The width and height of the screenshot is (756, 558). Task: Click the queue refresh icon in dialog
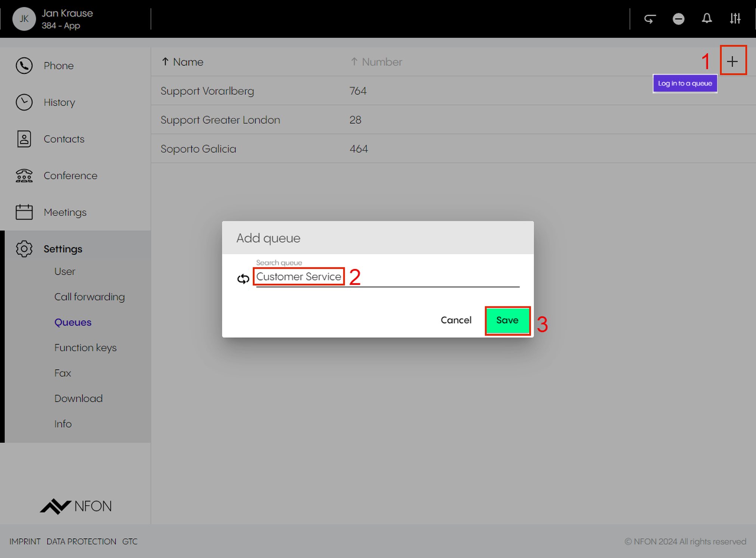point(243,279)
